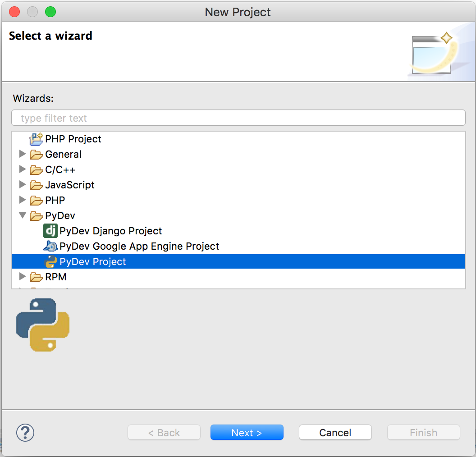Select the JavaScript tree row label
476x457 pixels.
click(70, 185)
